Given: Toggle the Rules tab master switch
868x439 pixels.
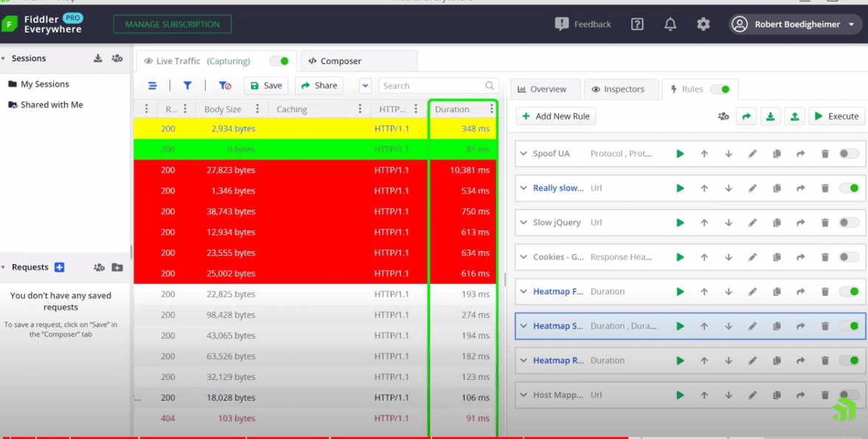Looking at the screenshot, I should tap(721, 89).
